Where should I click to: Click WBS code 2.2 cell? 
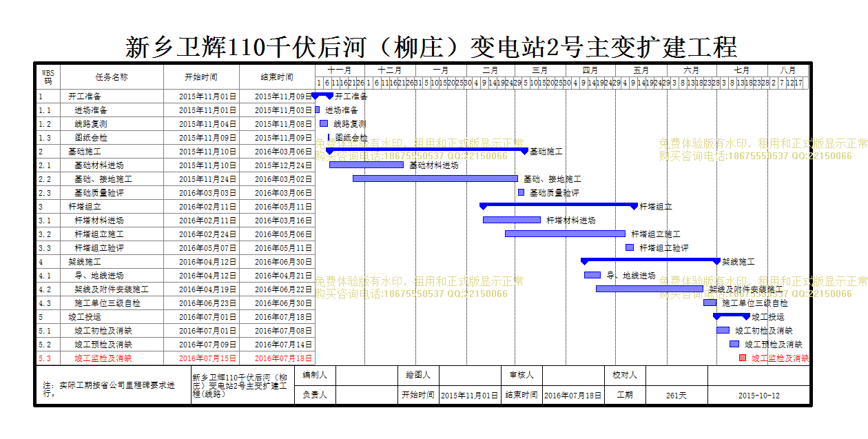click(48, 179)
